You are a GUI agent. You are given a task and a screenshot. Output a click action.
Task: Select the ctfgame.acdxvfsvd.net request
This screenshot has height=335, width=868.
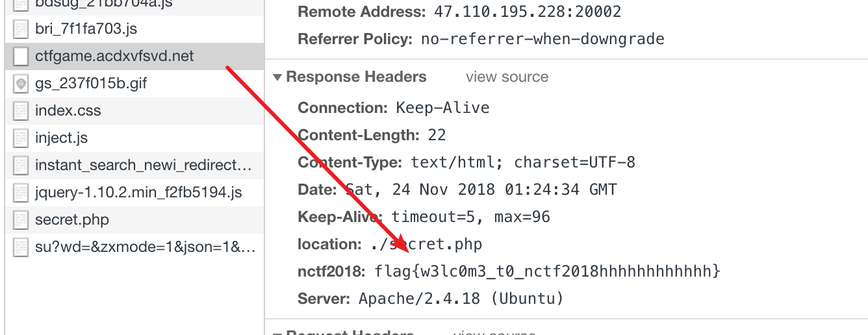click(x=114, y=56)
